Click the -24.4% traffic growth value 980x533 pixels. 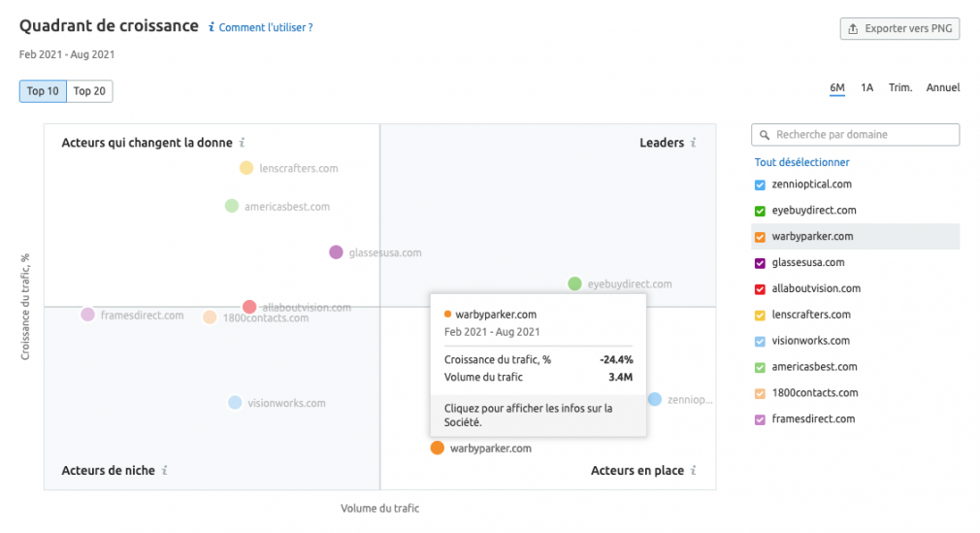coord(616,360)
